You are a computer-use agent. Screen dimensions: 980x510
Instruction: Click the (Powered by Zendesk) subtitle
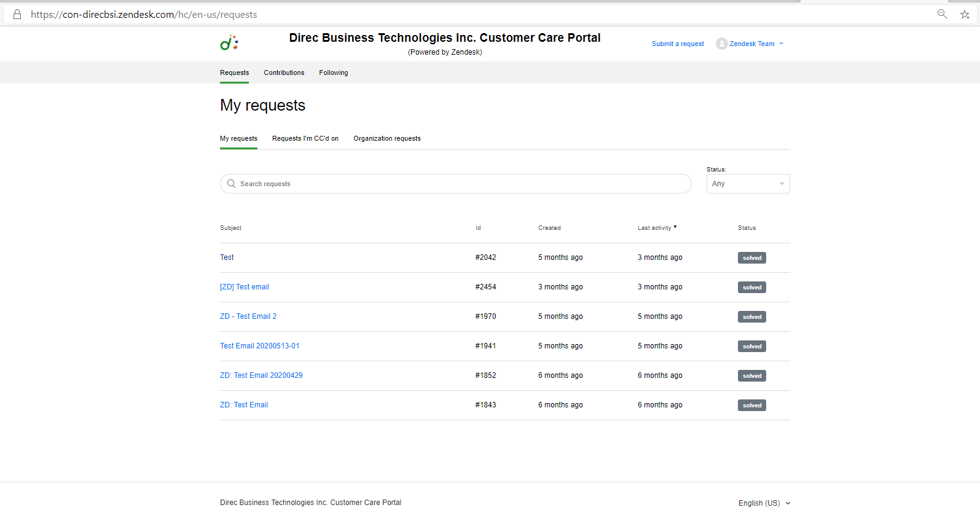445,52
